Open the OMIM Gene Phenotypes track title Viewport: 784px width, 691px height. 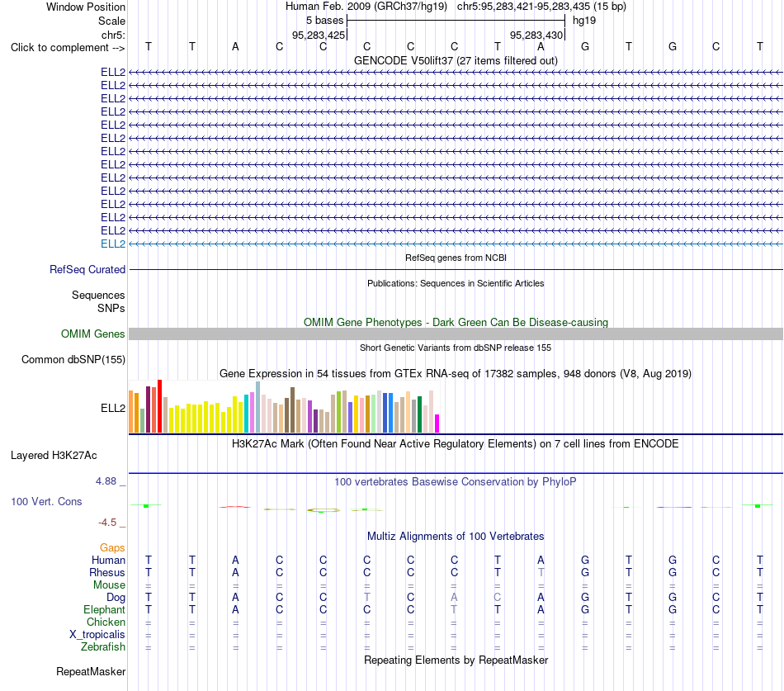point(456,322)
